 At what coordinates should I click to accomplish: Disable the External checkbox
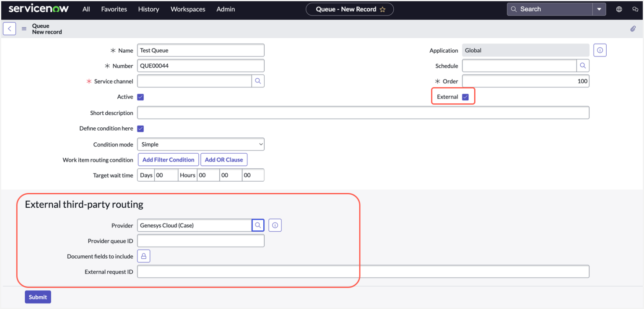(465, 96)
